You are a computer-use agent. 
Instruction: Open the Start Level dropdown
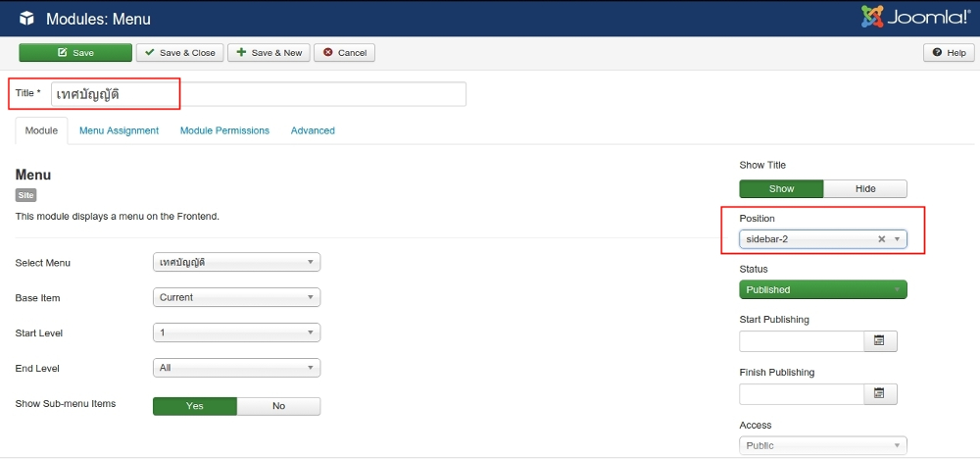click(237, 332)
